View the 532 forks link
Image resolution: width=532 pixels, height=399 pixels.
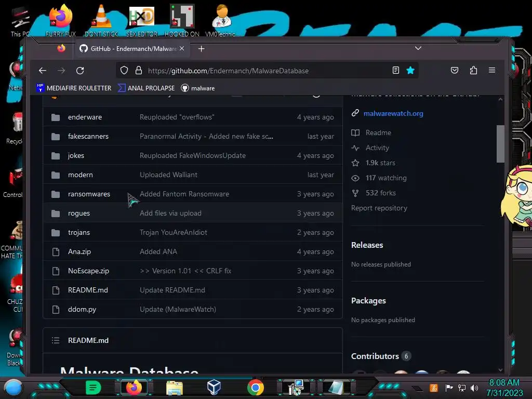[x=381, y=193]
